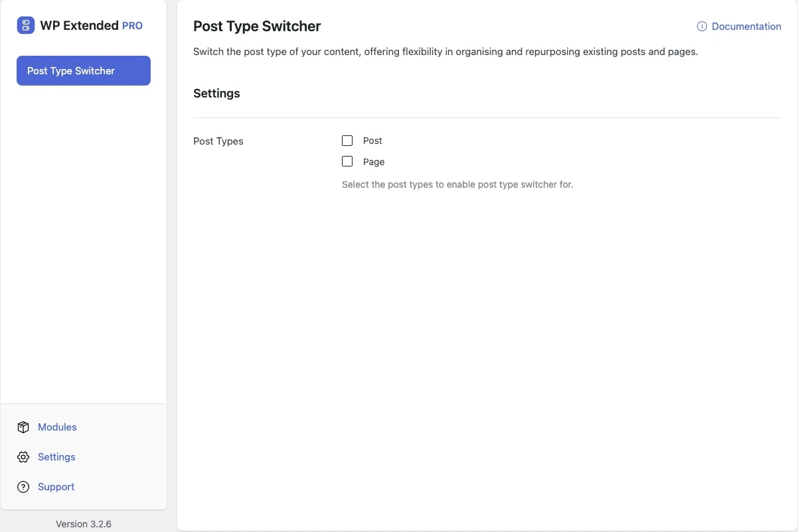This screenshot has height=532, width=798.
Task: Click the Post Types field label
Action: pos(218,141)
